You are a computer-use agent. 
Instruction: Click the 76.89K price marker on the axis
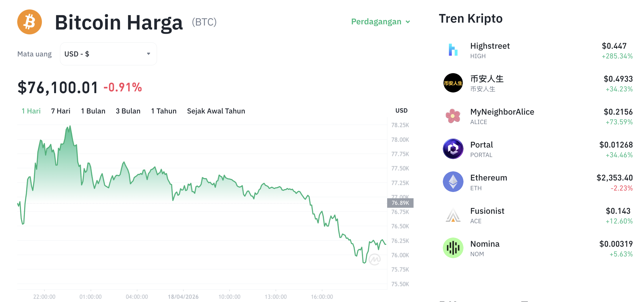(x=401, y=203)
